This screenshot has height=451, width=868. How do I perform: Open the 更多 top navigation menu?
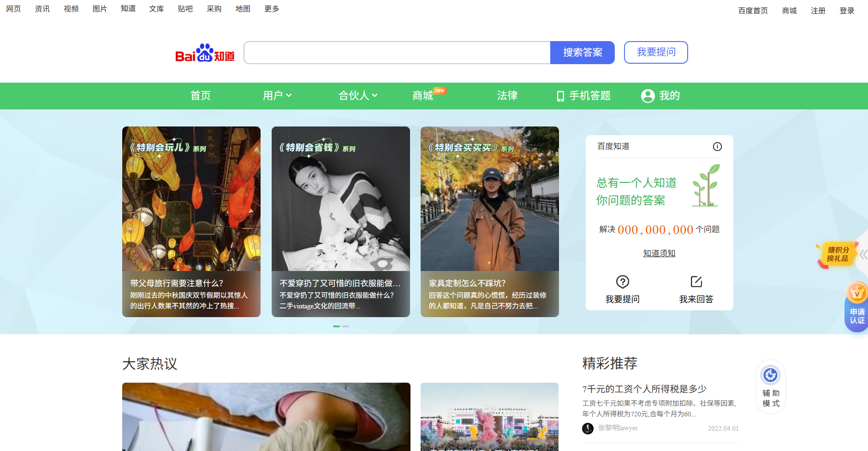[x=272, y=9]
